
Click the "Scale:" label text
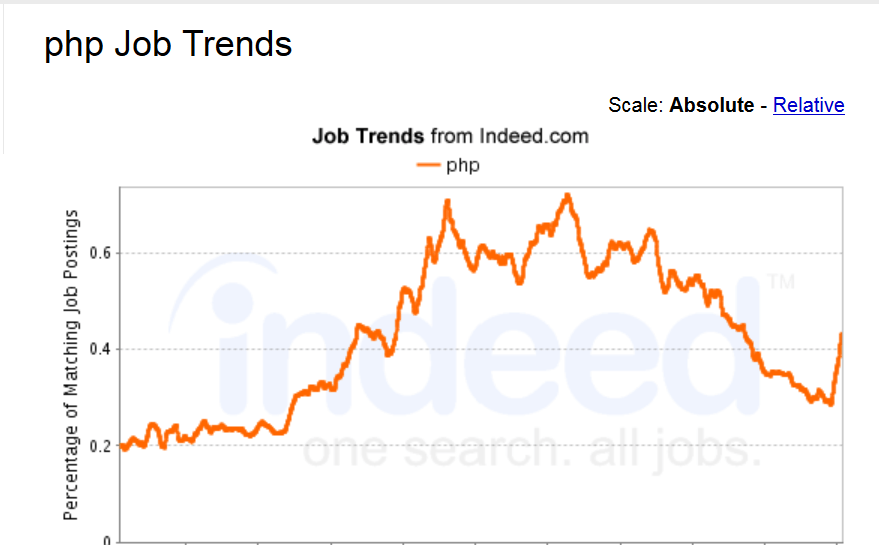point(635,105)
